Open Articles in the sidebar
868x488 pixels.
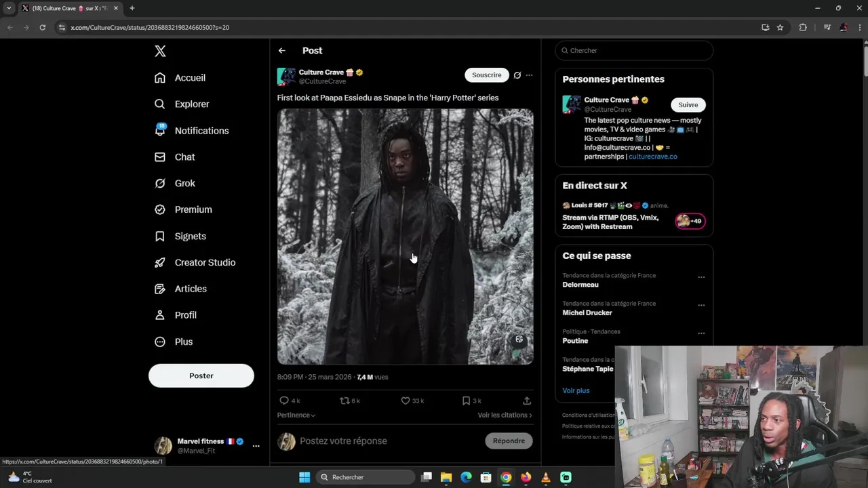[x=180, y=289]
